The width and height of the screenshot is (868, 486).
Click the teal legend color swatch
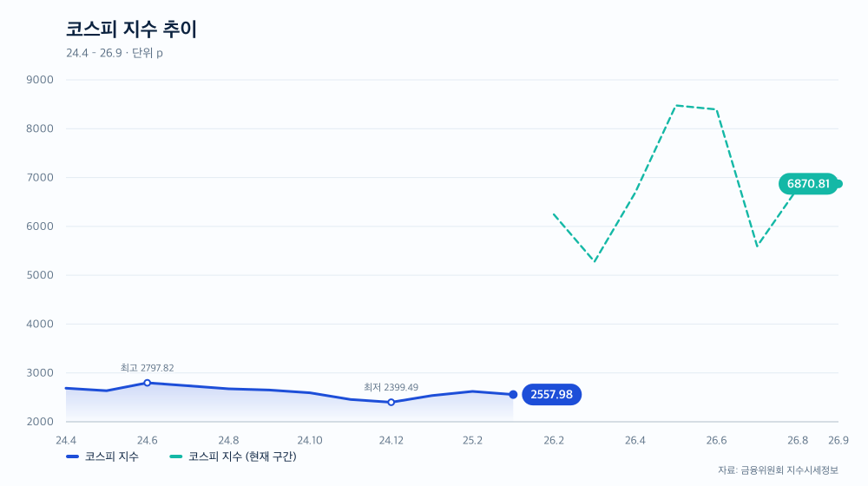pos(175,456)
